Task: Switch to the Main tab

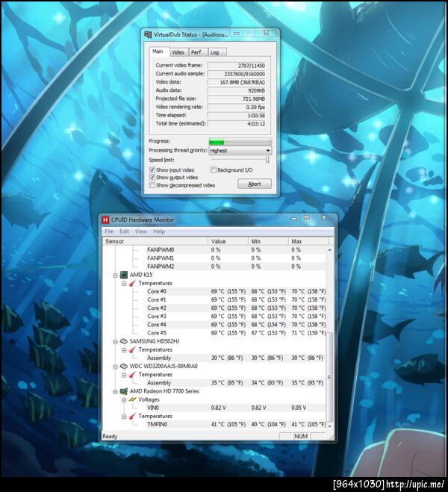Action: pyautogui.click(x=159, y=52)
